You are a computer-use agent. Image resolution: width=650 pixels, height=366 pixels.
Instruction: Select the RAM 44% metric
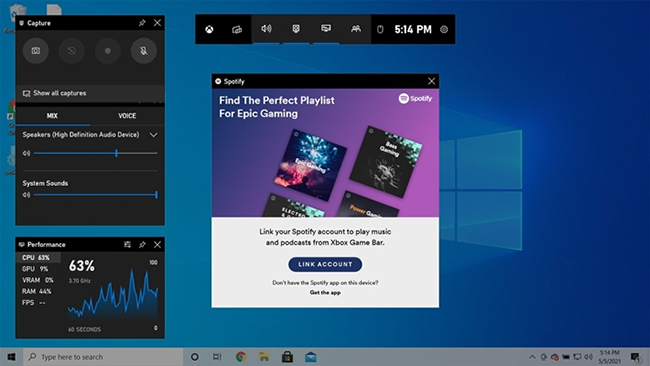[38, 291]
